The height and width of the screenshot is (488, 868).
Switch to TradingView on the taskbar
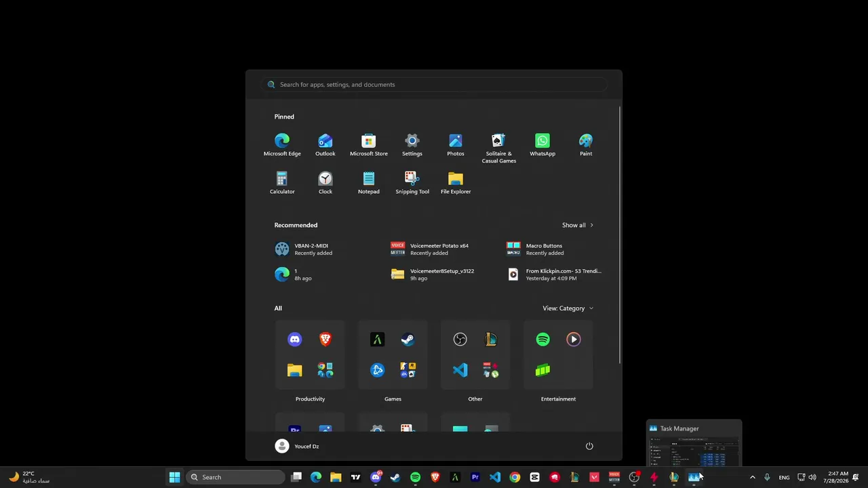pyautogui.click(x=355, y=477)
